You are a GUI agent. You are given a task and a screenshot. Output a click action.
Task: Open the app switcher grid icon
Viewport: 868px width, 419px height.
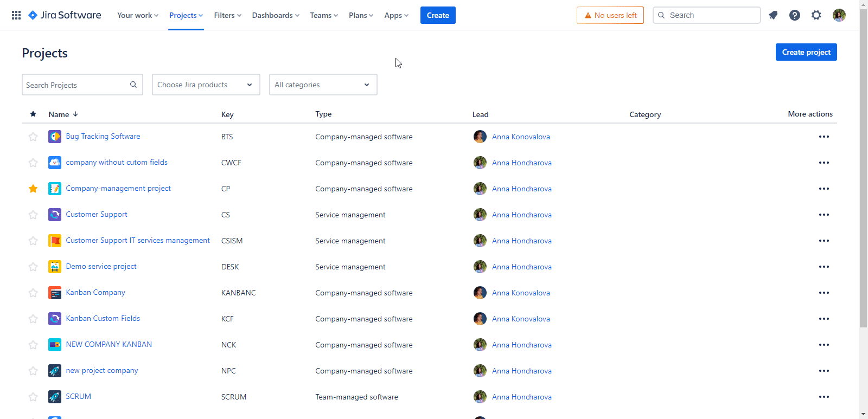pyautogui.click(x=16, y=15)
